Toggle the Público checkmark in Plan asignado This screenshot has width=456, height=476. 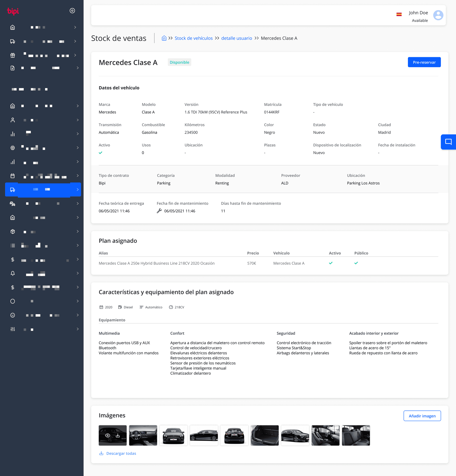tap(356, 263)
